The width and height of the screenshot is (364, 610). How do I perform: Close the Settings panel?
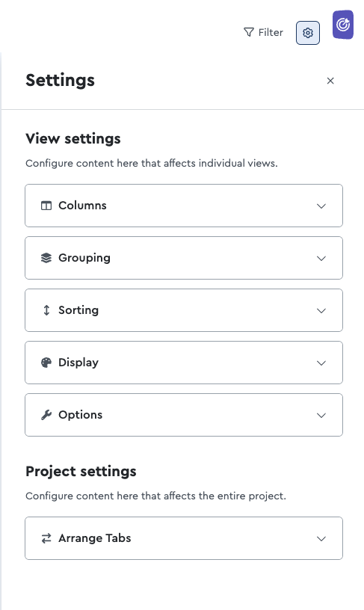coord(330,81)
